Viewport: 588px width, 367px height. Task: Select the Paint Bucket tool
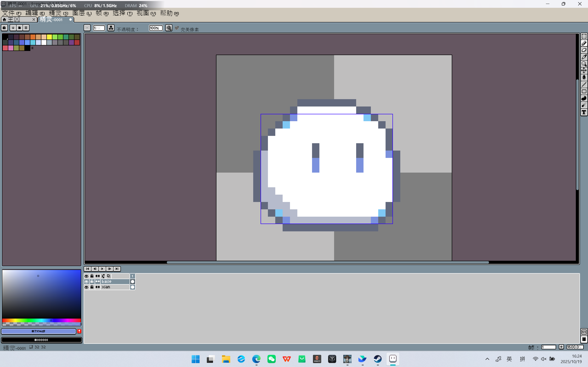584,78
